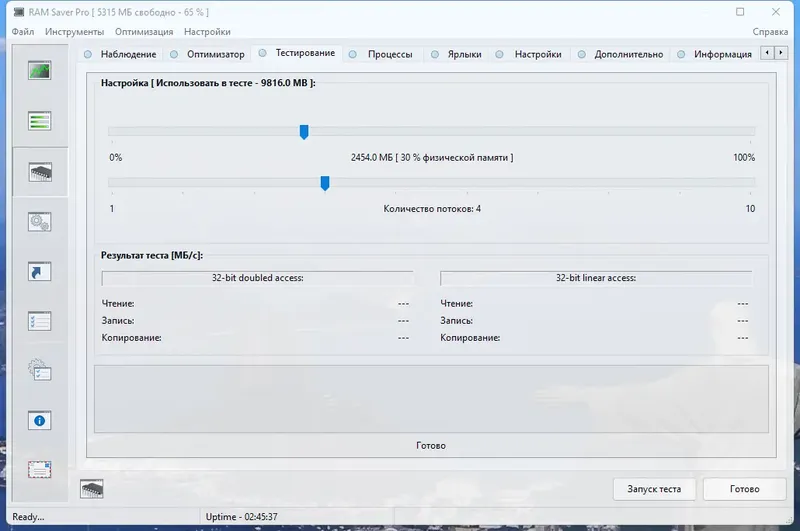Screen dimensions: 800x531
Task: Click the RAM Saver Pro title bar icon
Action: point(19,12)
